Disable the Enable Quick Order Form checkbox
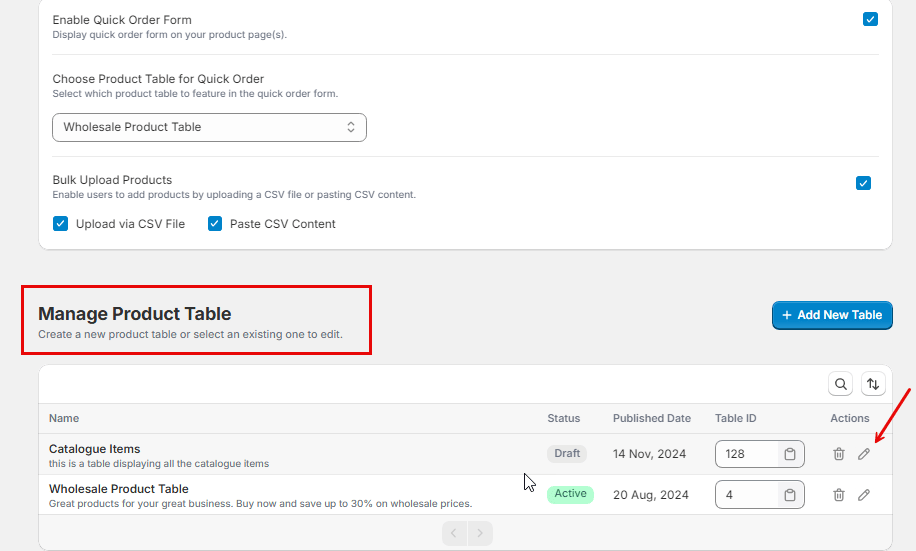The height and width of the screenshot is (551, 916). point(870,19)
